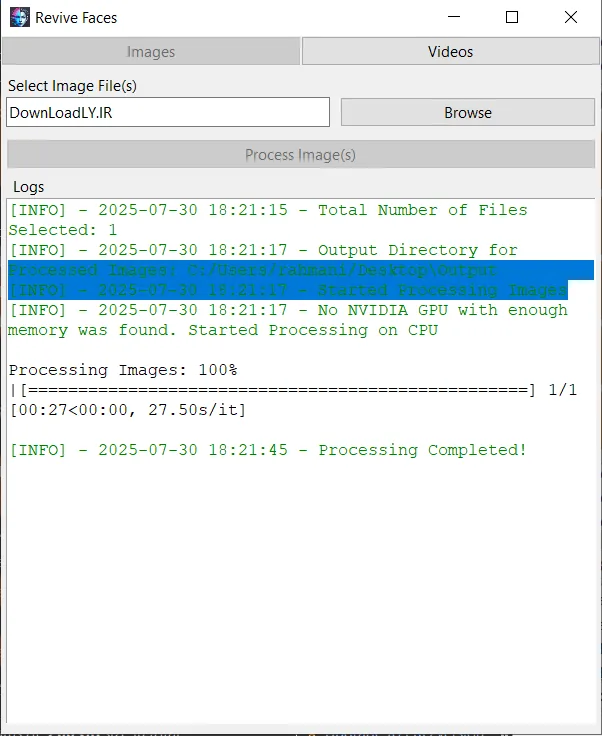This screenshot has width=602, height=736.
Task: Start processing with Process Image(s) button
Action: (x=301, y=154)
